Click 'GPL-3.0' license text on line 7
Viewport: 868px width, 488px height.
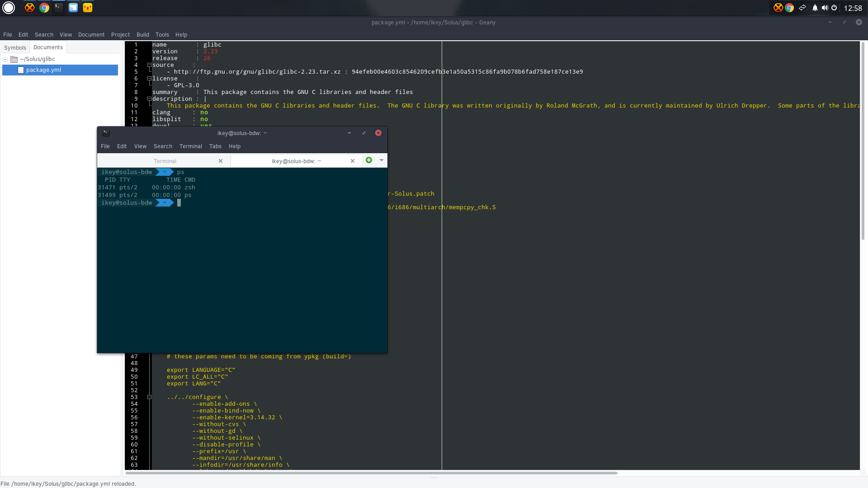187,85
